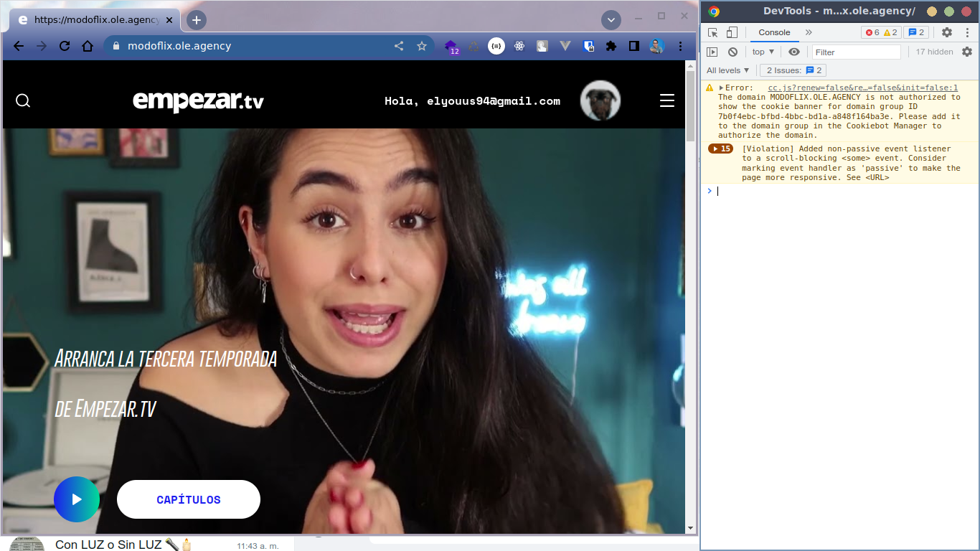Open the '2 Issues' link in DevTools
Viewport: 980px width, 551px height.
[x=793, y=70]
